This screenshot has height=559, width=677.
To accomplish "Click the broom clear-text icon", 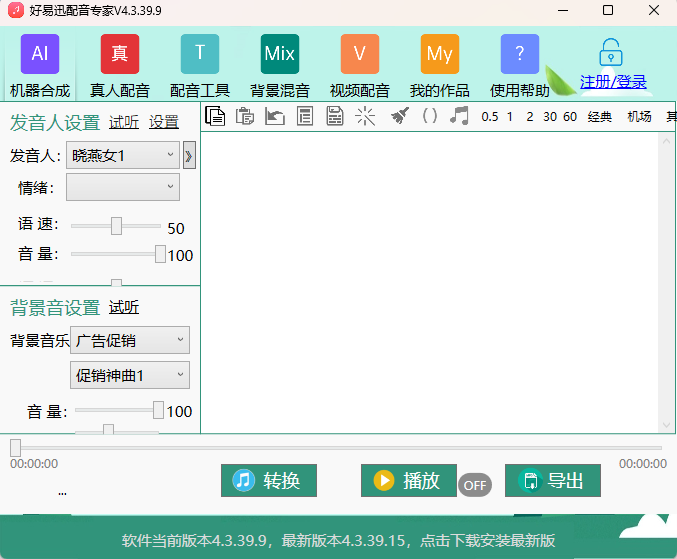I will point(399,116).
